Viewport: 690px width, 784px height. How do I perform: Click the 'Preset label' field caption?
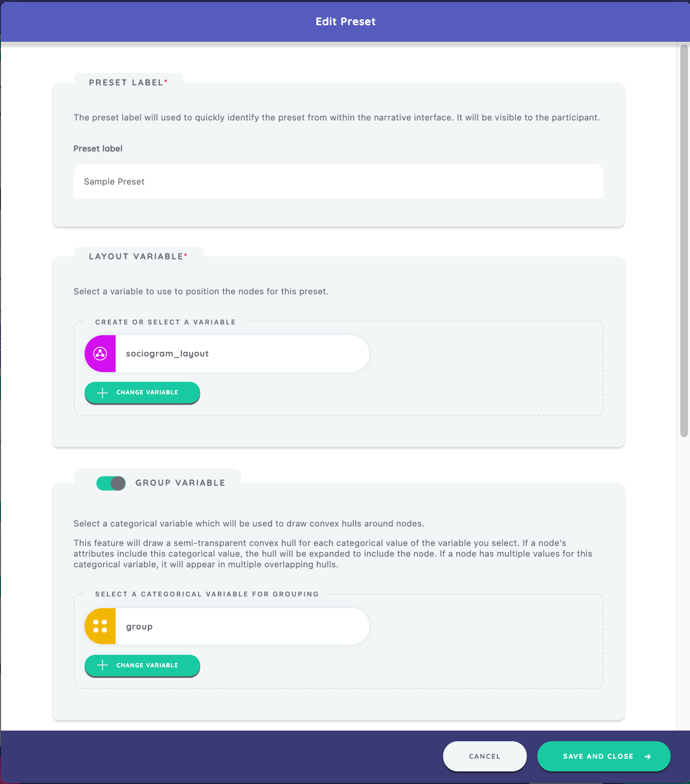pos(98,149)
